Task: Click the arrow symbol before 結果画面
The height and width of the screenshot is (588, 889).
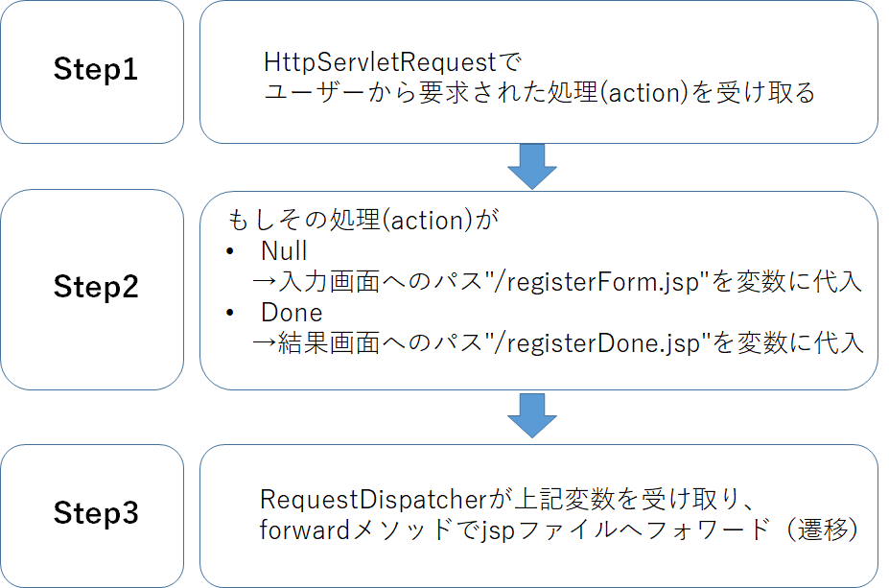Action: pyautogui.click(x=264, y=343)
